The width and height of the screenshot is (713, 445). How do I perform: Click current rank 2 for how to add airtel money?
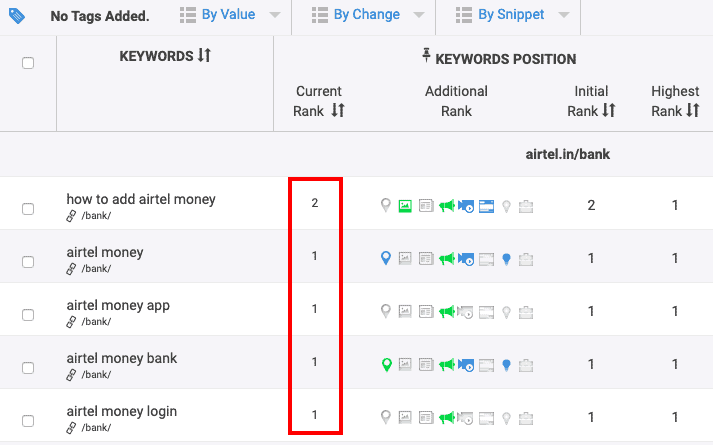[315, 203]
